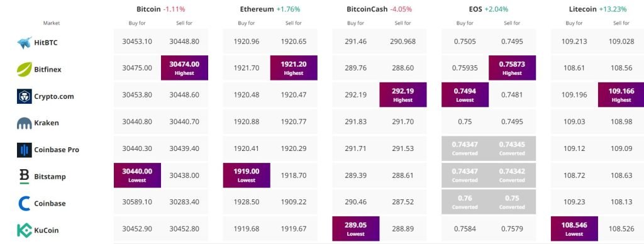The image size is (644, 244).
Task: Click the Bitstamp B logo icon
Action: click(25, 177)
